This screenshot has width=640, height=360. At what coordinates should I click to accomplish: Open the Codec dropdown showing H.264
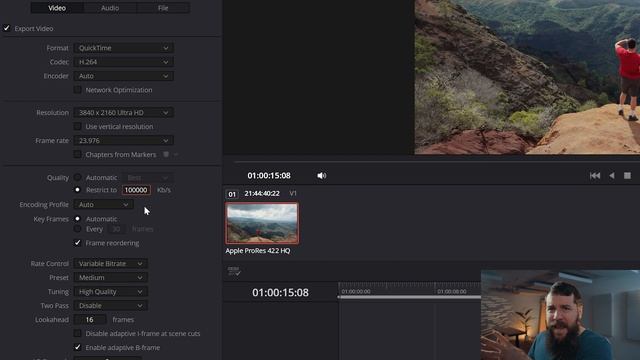(123, 62)
